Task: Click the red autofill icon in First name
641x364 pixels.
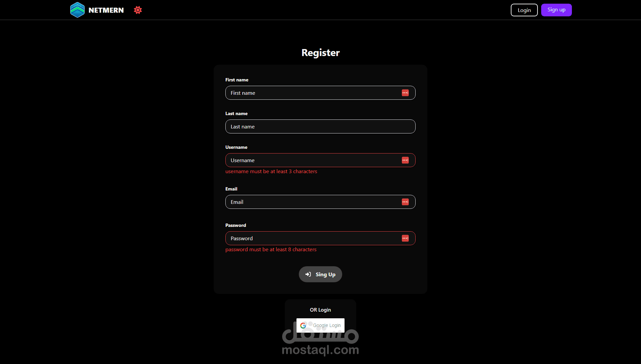Action: click(x=405, y=93)
